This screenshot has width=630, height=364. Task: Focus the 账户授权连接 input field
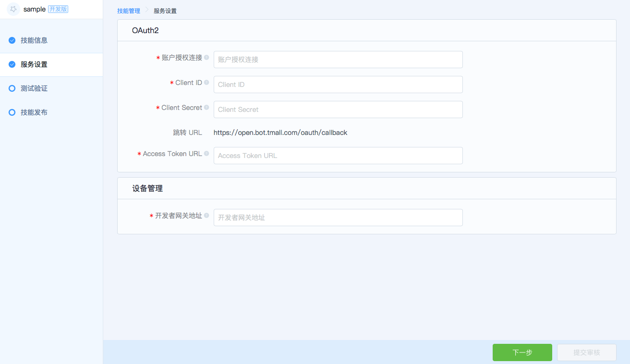(x=338, y=60)
